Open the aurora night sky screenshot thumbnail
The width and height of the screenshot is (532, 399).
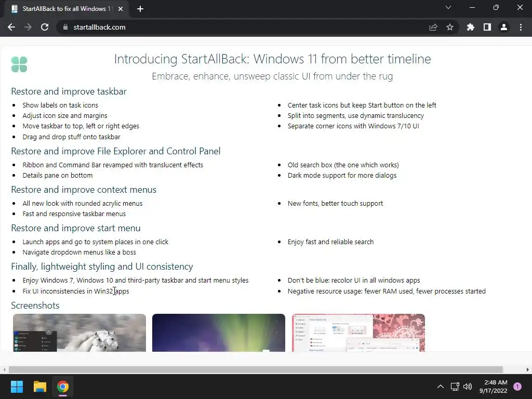tap(219, 332)
